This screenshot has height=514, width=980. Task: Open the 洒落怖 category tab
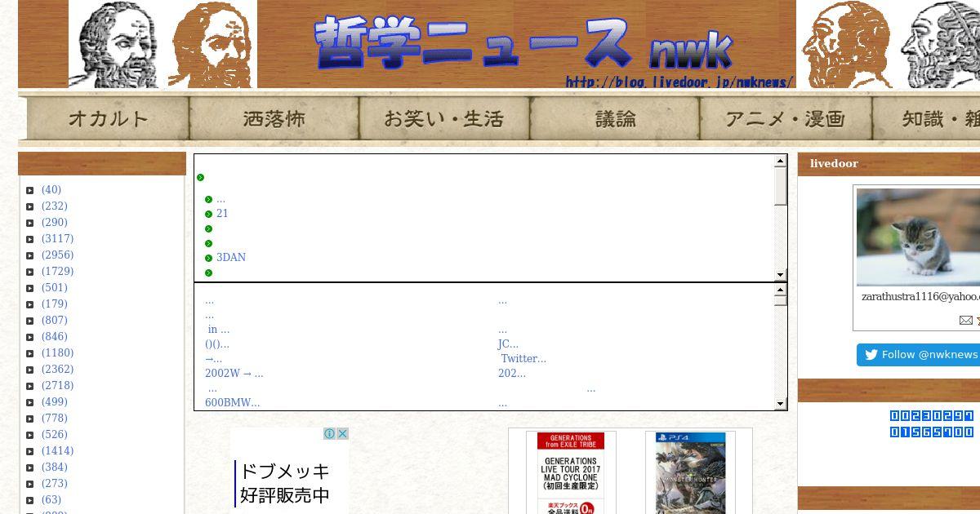(274, 119)
